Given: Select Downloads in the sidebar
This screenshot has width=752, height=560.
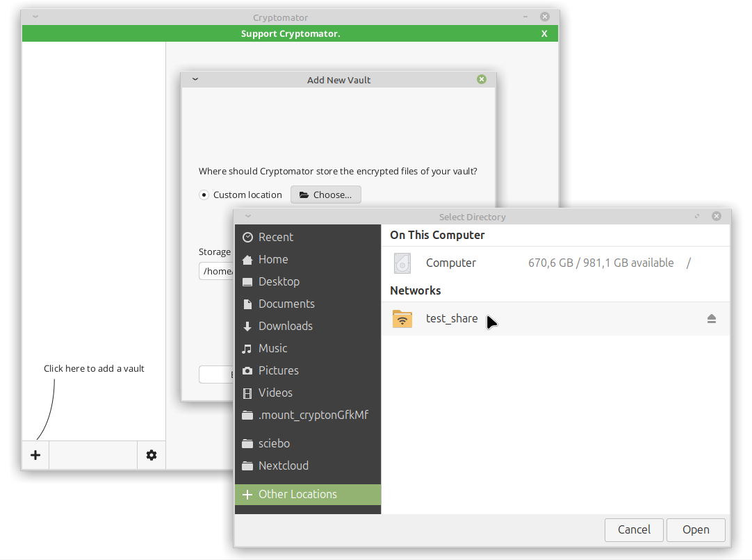Looking at the screenshot, I should point(308,326).
